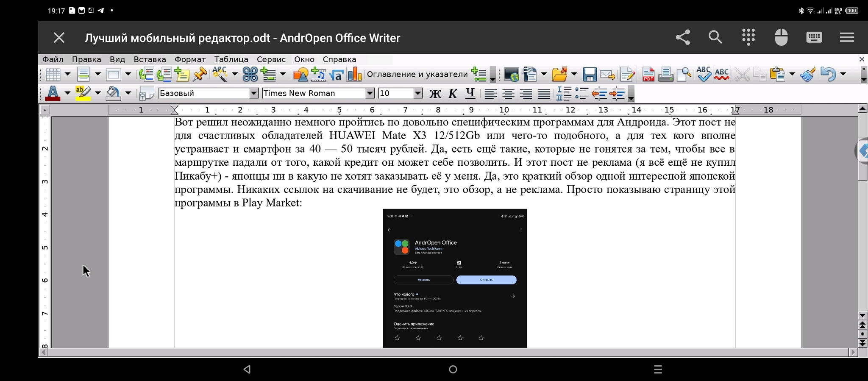Expand the Undo history dropdown arrow

click(843, 75)
